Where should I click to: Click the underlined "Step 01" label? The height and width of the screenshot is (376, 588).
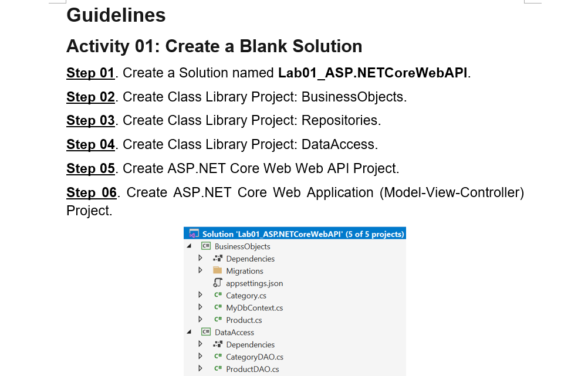(90, 73)
